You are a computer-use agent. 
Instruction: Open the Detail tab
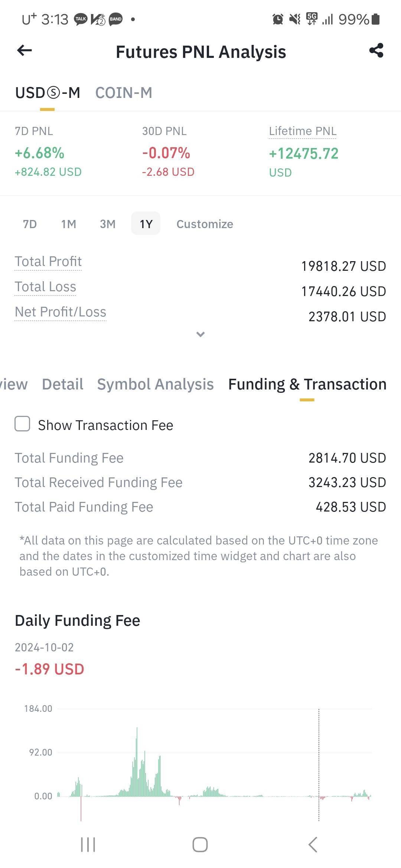[x=62, y=384]
